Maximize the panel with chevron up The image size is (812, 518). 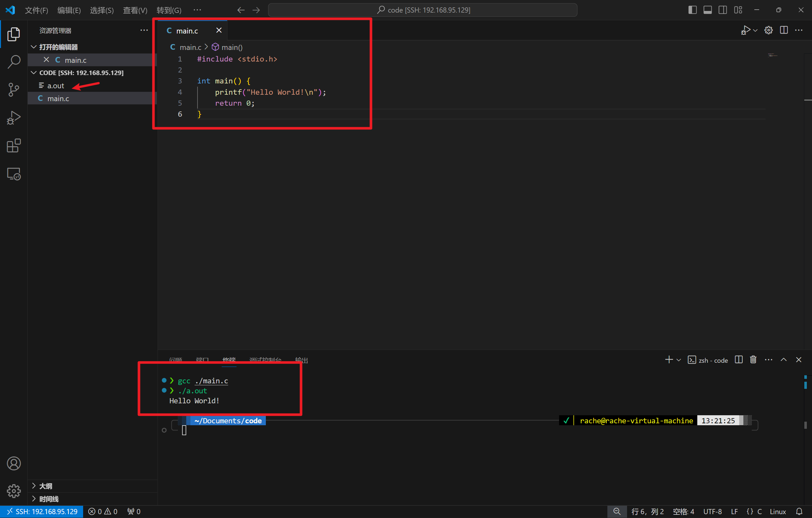click(784, 360)
